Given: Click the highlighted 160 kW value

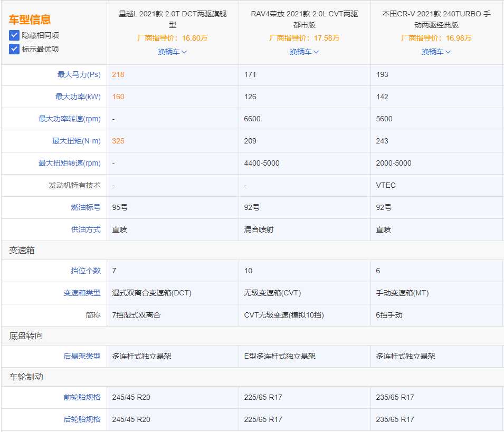Looking at the screenshot, I should click(118, 97).
